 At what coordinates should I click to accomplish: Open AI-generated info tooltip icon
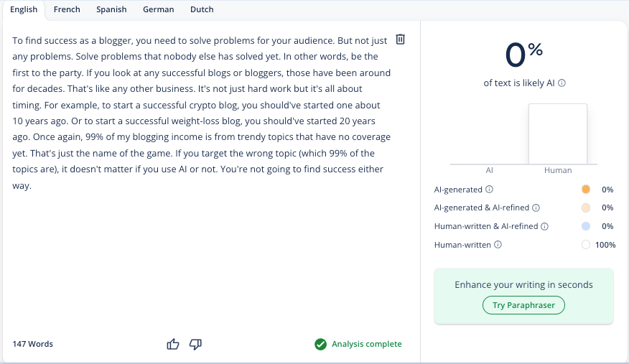pyautogui.click(x=490, y=190)
